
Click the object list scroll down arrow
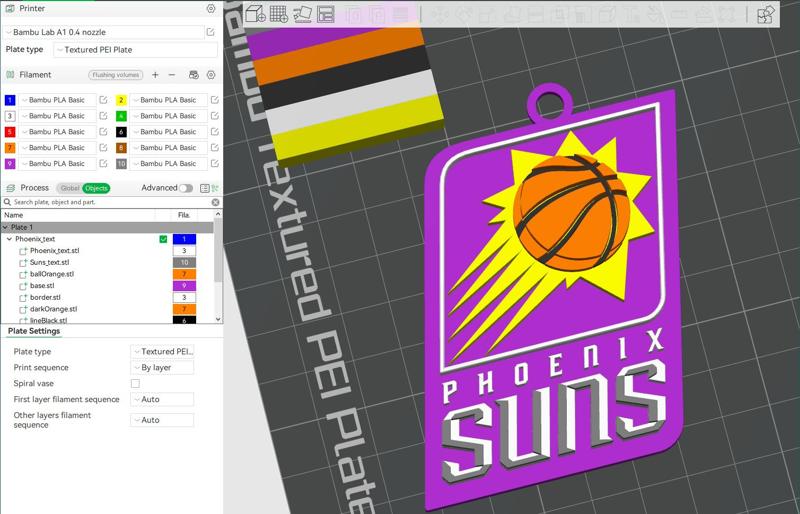(x=218, y=320)
